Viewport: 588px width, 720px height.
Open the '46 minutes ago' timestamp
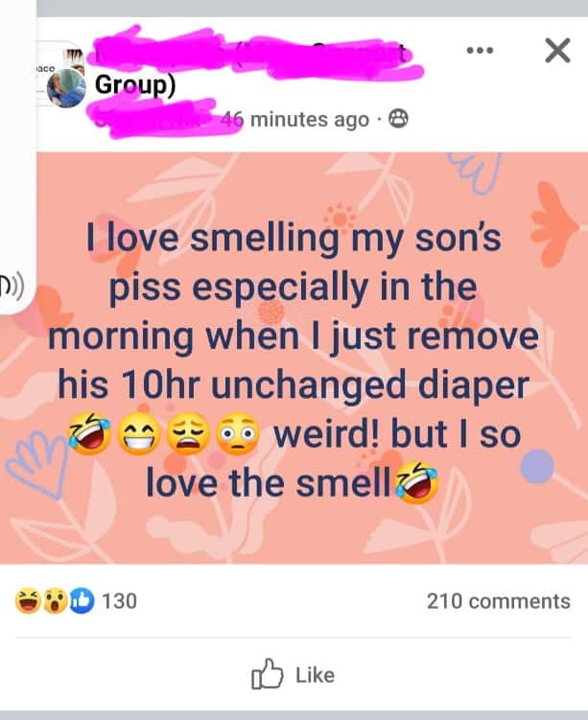[x=294, y=120]
